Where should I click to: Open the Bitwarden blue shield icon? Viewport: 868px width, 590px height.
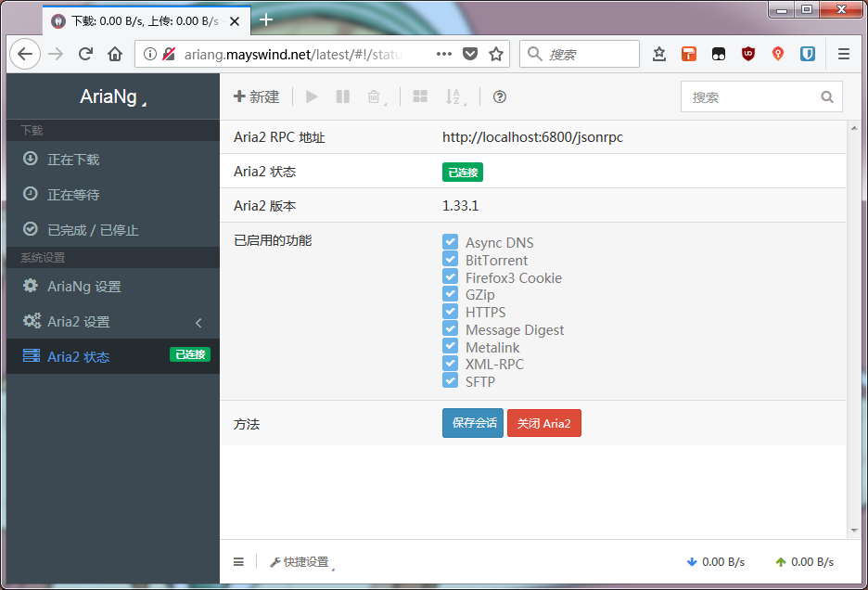click(x=808, y=54)
